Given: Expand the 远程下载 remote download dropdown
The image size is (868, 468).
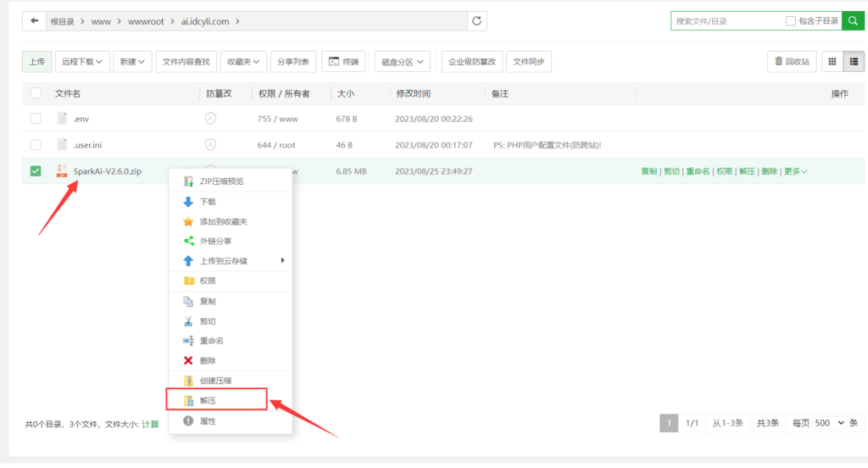Looking at the screenshot, I should [83, 62].
